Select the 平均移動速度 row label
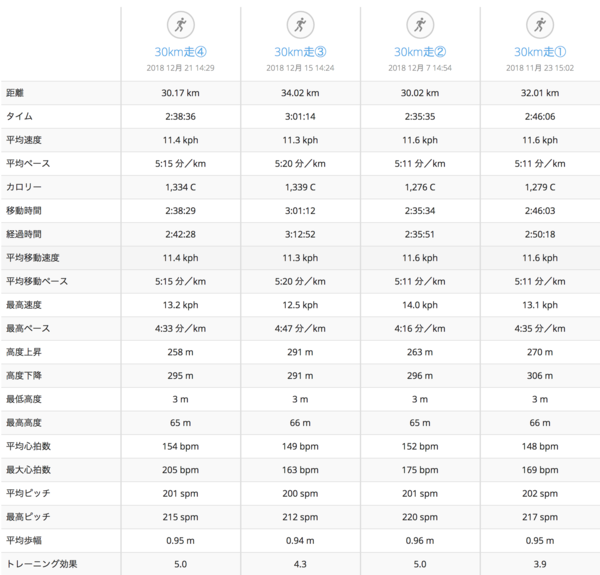 click(33, 258)
